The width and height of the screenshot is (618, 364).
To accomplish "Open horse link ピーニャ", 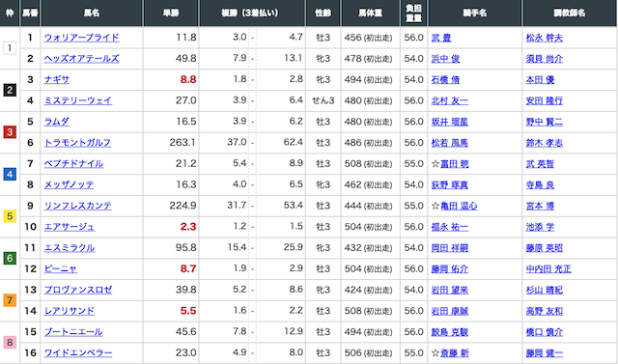I will coord(60,268).
